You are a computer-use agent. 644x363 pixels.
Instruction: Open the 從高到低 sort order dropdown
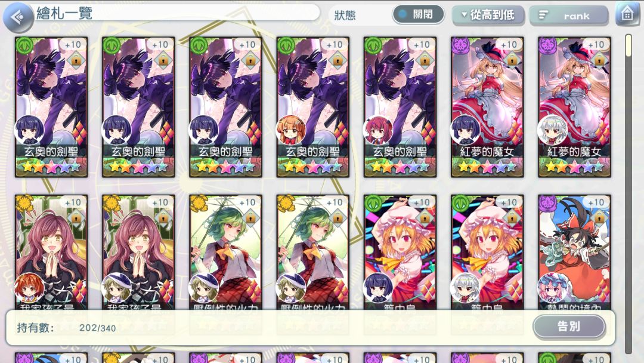tap(488, 15)
